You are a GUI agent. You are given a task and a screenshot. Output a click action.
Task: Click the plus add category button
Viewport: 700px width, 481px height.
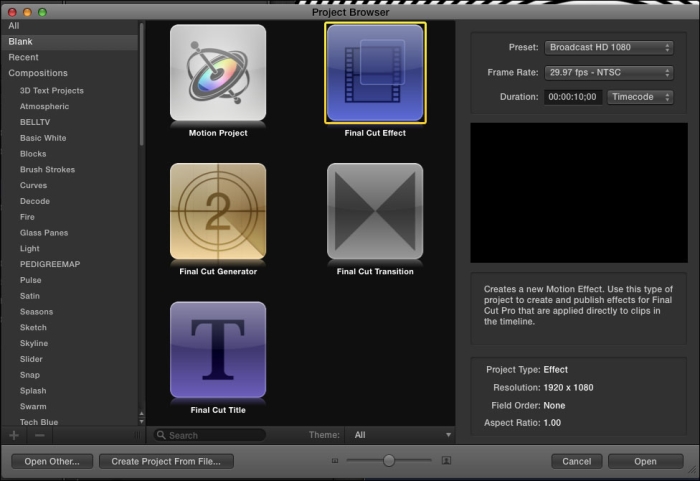pos(14,435)
